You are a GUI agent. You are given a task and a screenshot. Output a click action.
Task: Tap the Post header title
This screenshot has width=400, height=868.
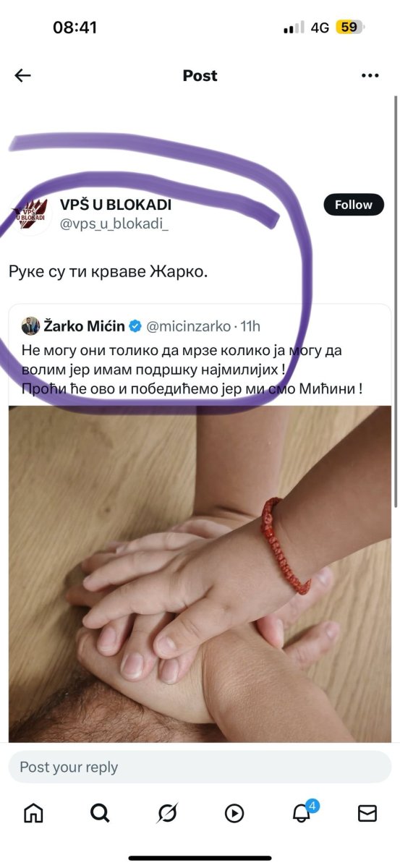tap(200, 75)
